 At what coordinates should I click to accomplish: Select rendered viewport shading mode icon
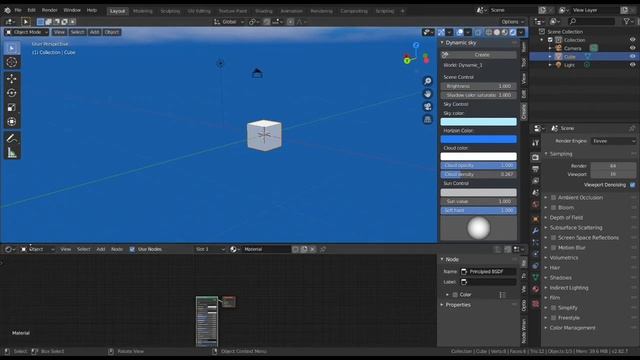(513, 32)
